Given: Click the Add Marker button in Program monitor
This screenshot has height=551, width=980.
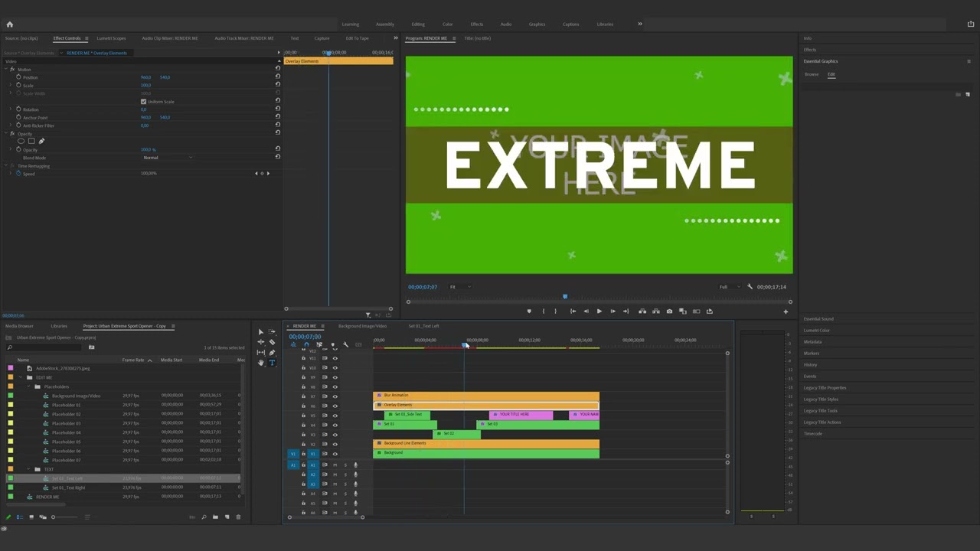Looking at the screenshot, I should click(529, 311).
